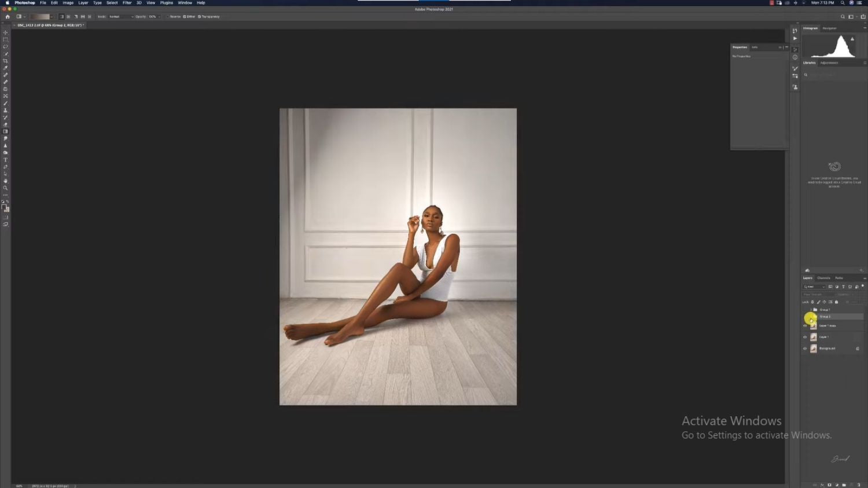Viewport: 868px width, 488px height.
Task: Disable the Dither checkbox
Action: (x=185, y=16)
